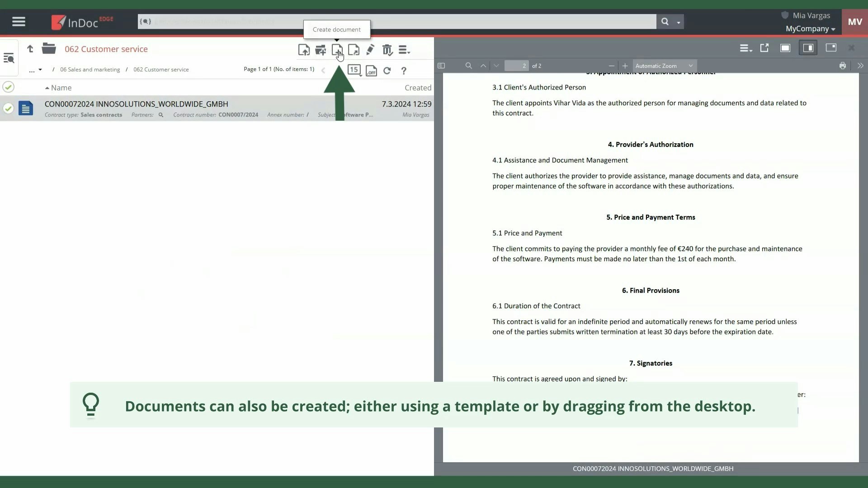Navigate to the 06 Sales and marketing breadcrumb
The height and width of the screenshot is (488, 868).
coord(90,69)
